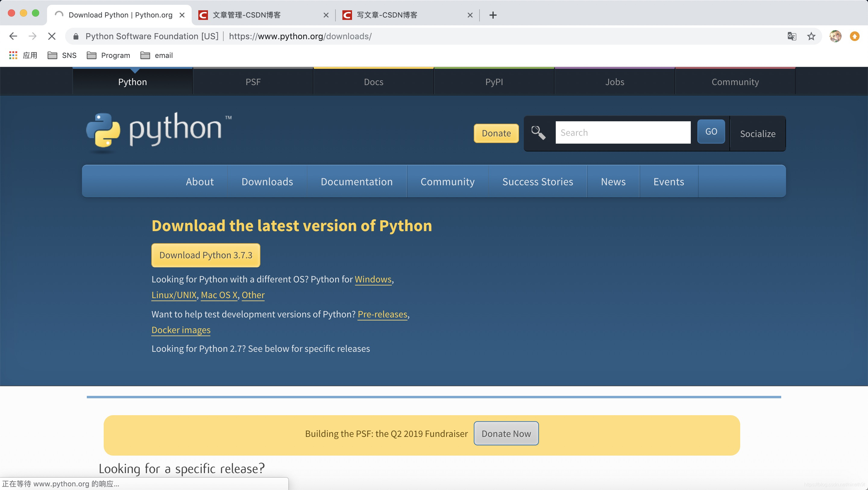
Task: Expand the Program bookmark folder
Action: click(108, 55)
